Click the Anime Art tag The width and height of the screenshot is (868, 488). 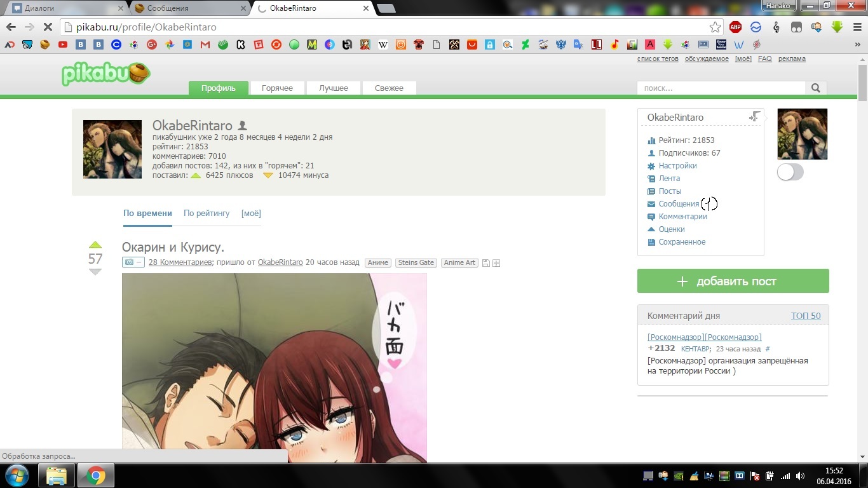click(x=459, y=262)
